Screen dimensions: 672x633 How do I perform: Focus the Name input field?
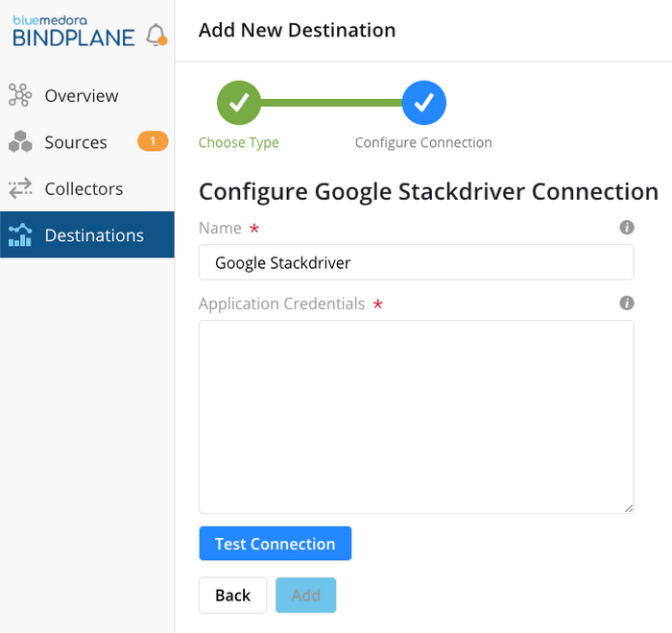tap(416, 262)
